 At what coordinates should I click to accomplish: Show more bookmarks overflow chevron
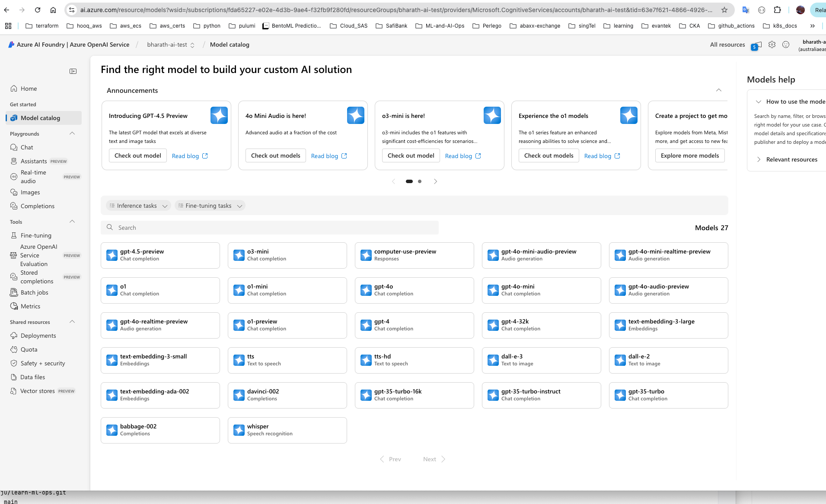(x=813, y=26)
